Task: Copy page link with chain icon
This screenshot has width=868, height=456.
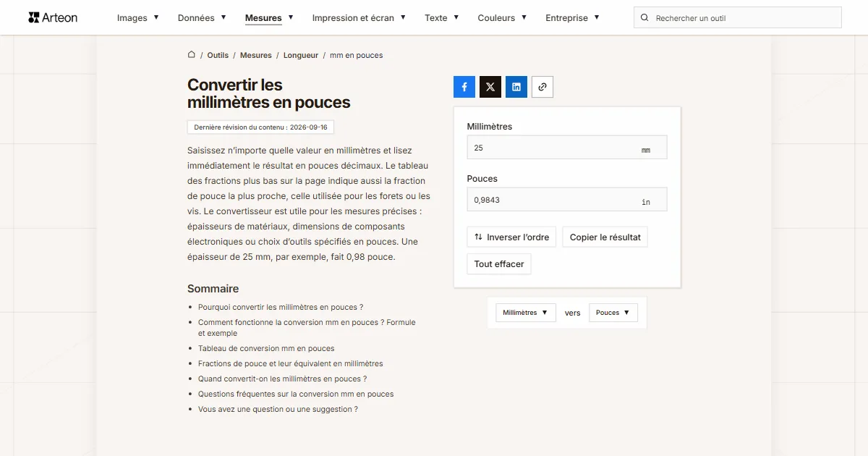Action: (x=542, y=87)
